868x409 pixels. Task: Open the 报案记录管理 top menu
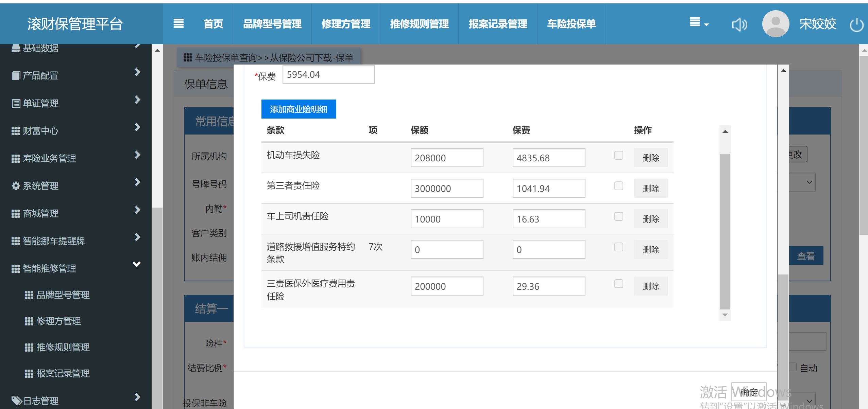pyautogui.click(x=498, y=24)
